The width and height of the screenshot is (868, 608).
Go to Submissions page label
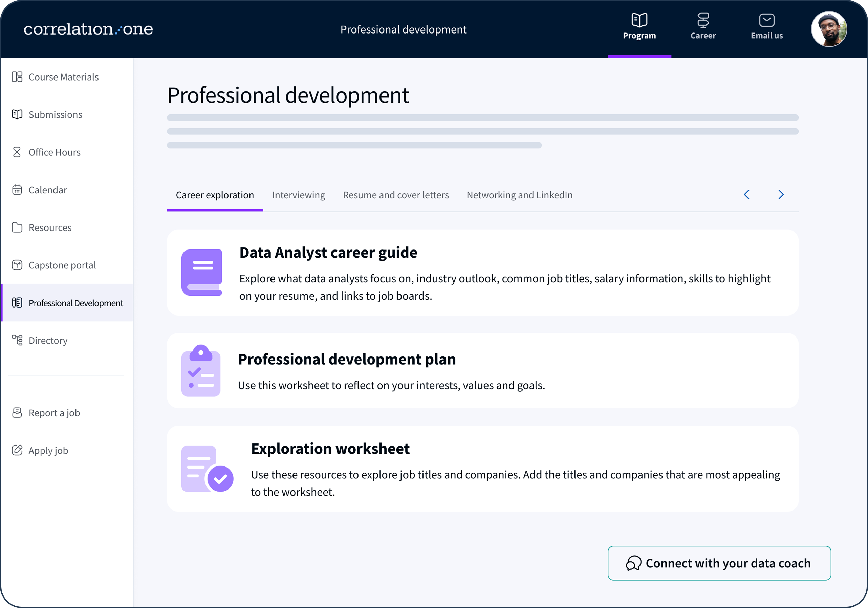pyautogui.click(x=55, y=114)
